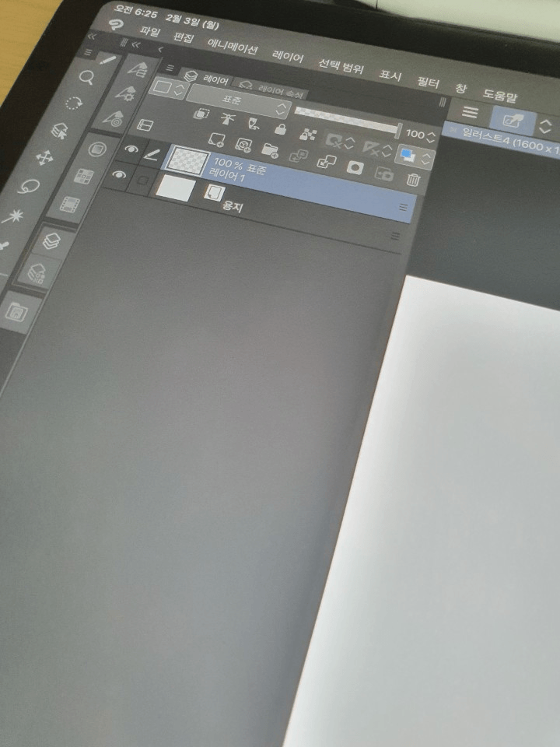The height and width of the screenshot is (747, 560).
Task: Open the Color Set grid palette
Action: click(x=84, y=177)
